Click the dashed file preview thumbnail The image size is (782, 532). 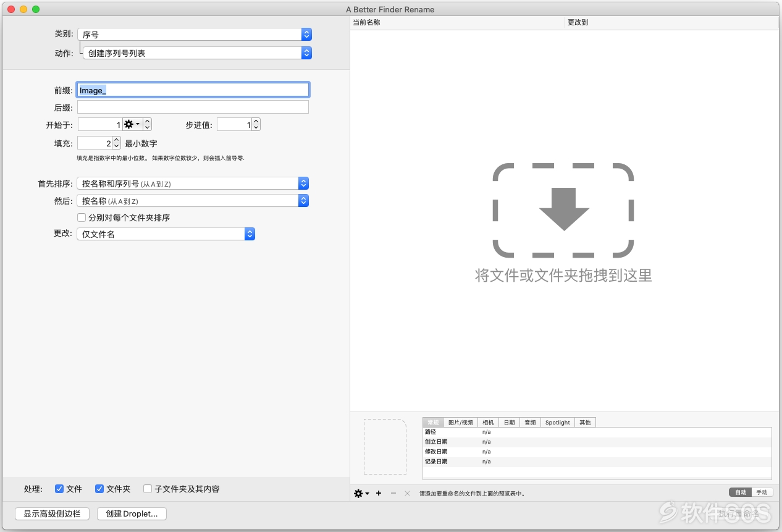click(x=385, y=447)
